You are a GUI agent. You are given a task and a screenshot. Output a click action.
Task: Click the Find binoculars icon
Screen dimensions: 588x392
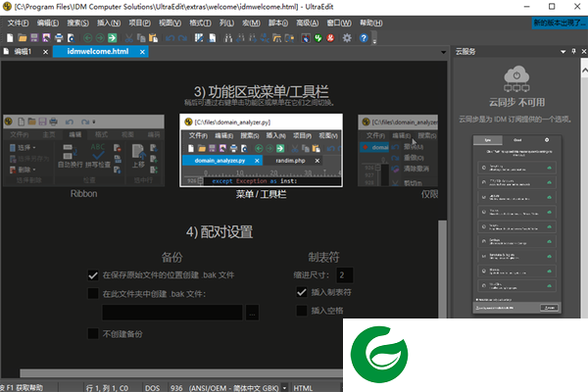[x=228, y=38]
